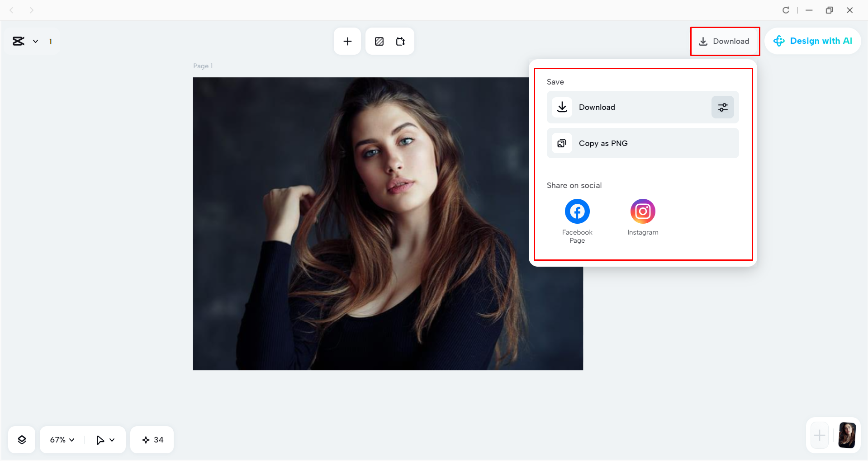
Task: Click the AI credits sparkle showing 34
Action: tap(152, 440)
